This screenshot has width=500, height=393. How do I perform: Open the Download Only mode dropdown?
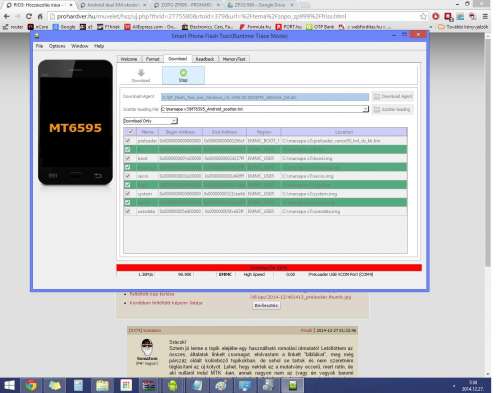(x=174, y=121)
